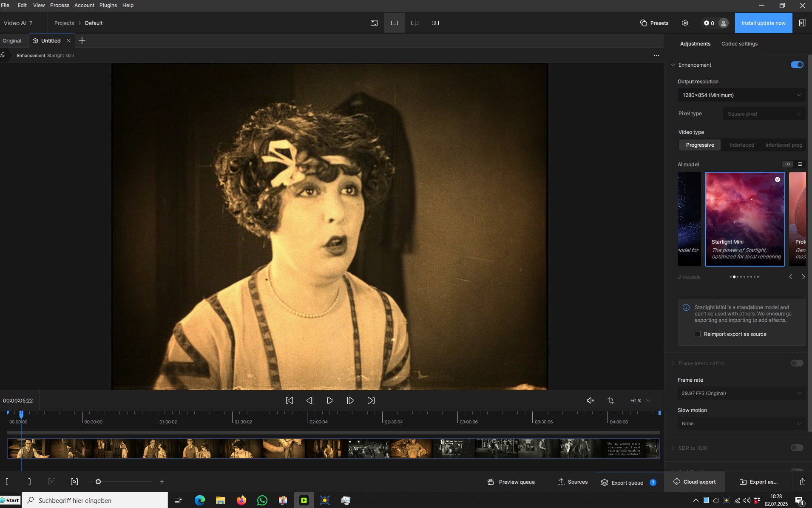
Task: Step forward one frame
Action: click(x=351, y=400)
